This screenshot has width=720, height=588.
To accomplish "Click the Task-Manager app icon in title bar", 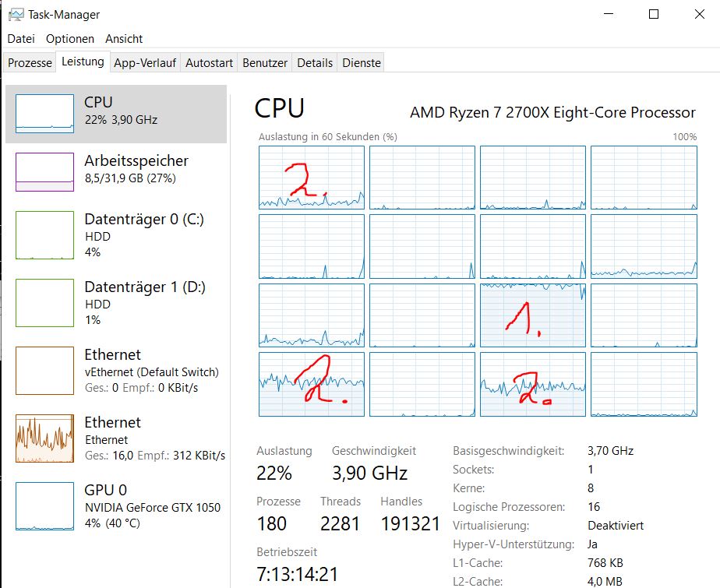I will click(x=16, y=15).
